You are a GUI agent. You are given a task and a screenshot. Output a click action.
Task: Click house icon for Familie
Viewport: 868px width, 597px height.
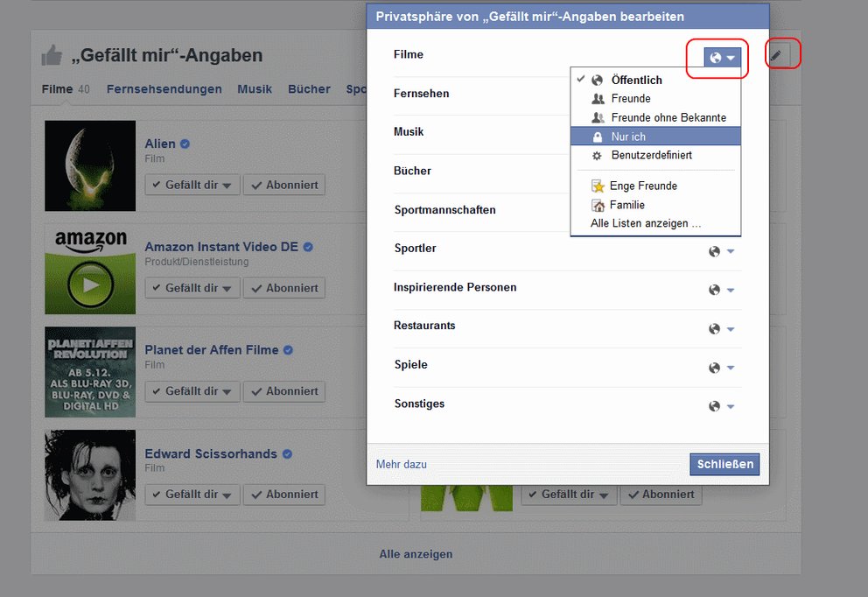[x=598, y=206]
